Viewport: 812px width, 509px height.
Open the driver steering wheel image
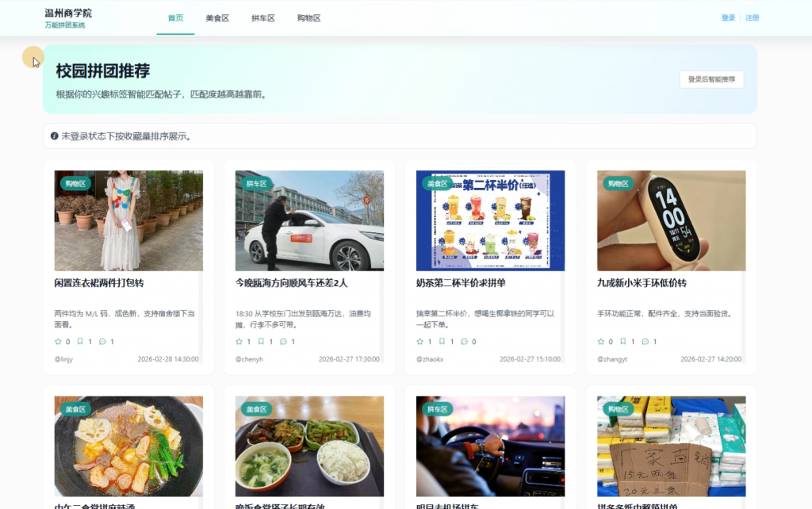[490, 446]
